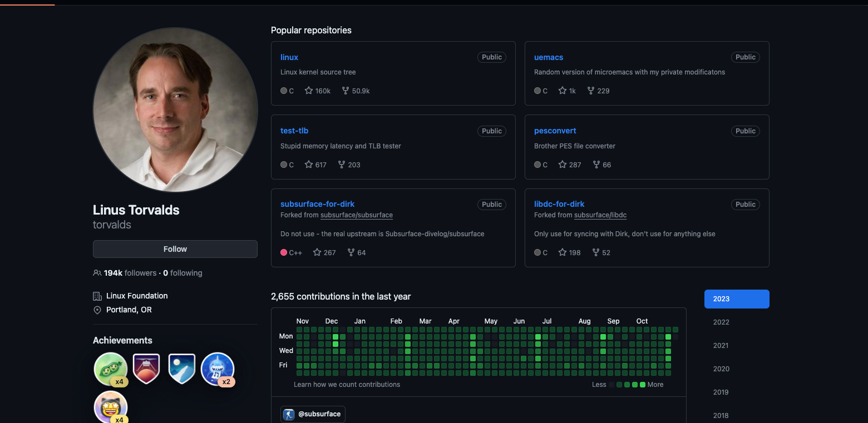
Task: Click the Popular repositories heading
Action: tap(311, 30)
